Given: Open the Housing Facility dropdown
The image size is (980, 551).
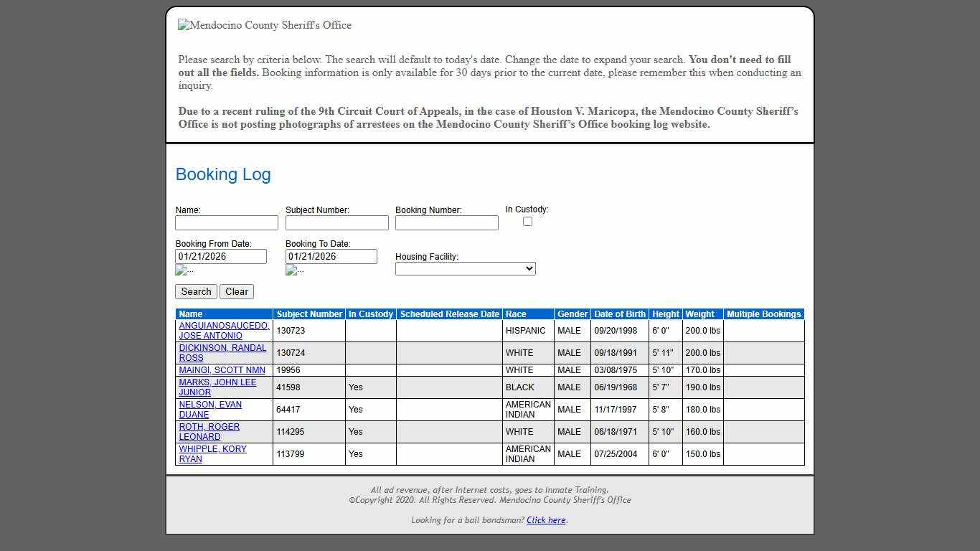Looking at the screenshot, I should [465, 268].
